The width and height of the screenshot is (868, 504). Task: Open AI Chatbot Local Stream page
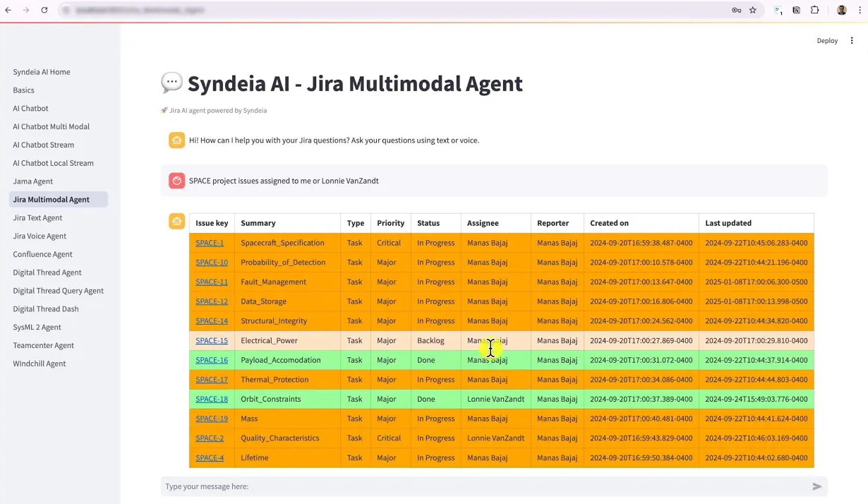tap(54, 163)
